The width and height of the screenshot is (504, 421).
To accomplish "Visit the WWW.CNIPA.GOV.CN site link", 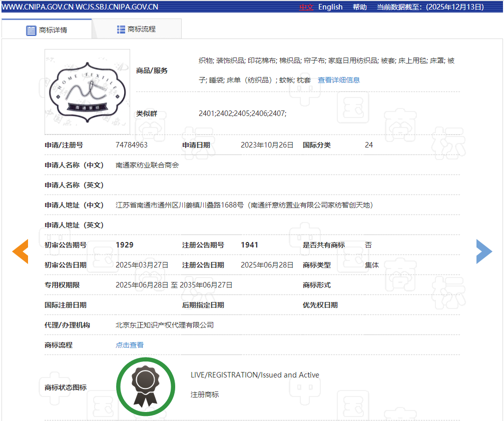I will pyautogui.click(x=38, y=7).
